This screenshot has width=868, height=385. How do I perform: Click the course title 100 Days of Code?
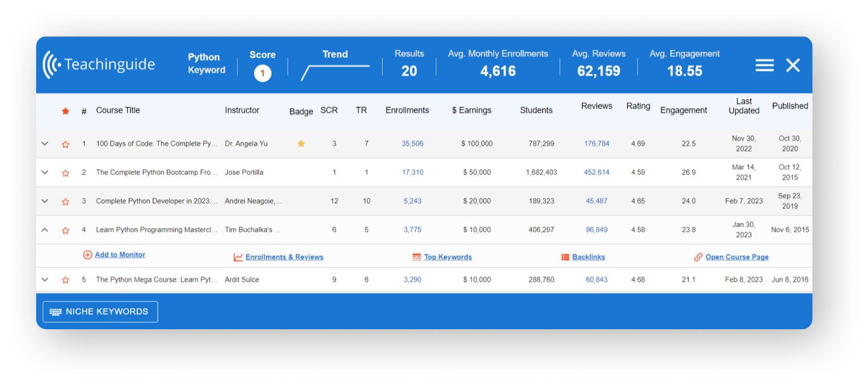point(156,143)
